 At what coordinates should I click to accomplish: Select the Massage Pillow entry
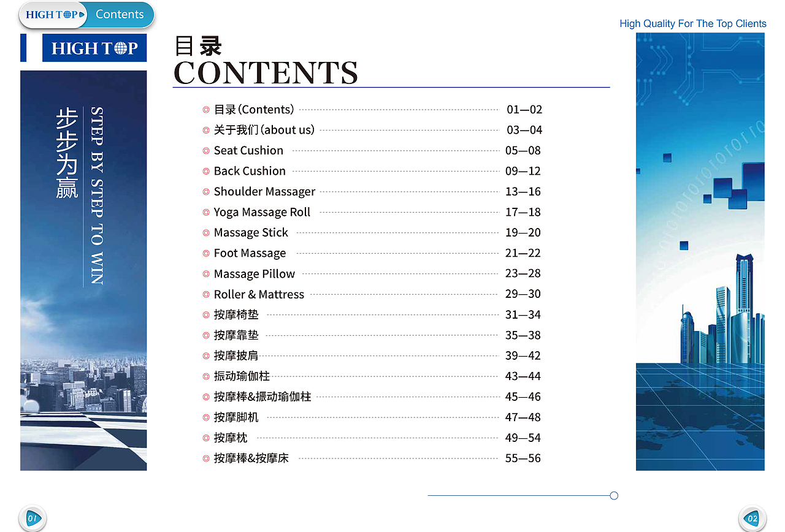click(255, 274)
